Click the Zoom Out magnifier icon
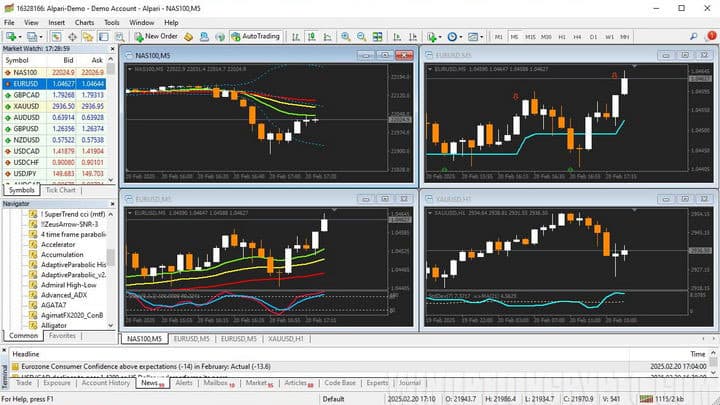This screenshot has height=405, width=720. pos(362,37)
